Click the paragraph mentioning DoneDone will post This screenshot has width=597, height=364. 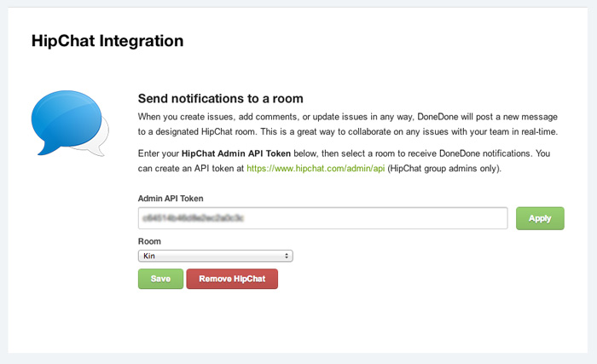pos(348,124)
